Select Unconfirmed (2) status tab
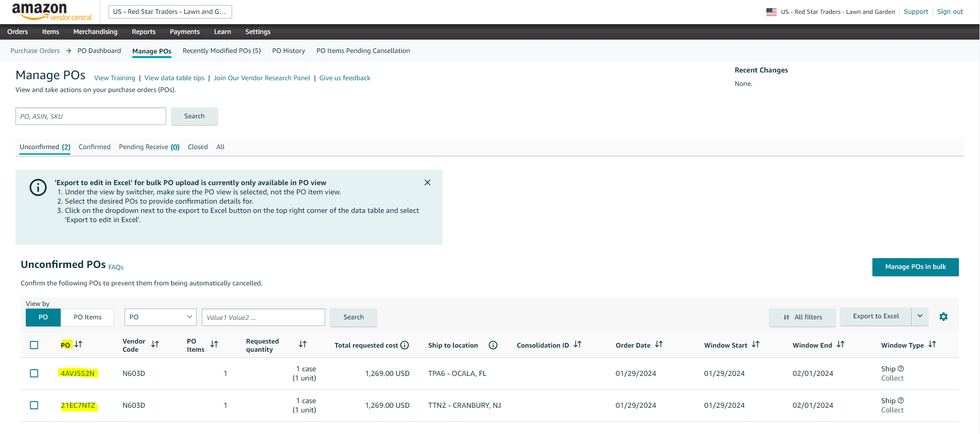The height and width of the screenshot is (434, 980). 45,147
